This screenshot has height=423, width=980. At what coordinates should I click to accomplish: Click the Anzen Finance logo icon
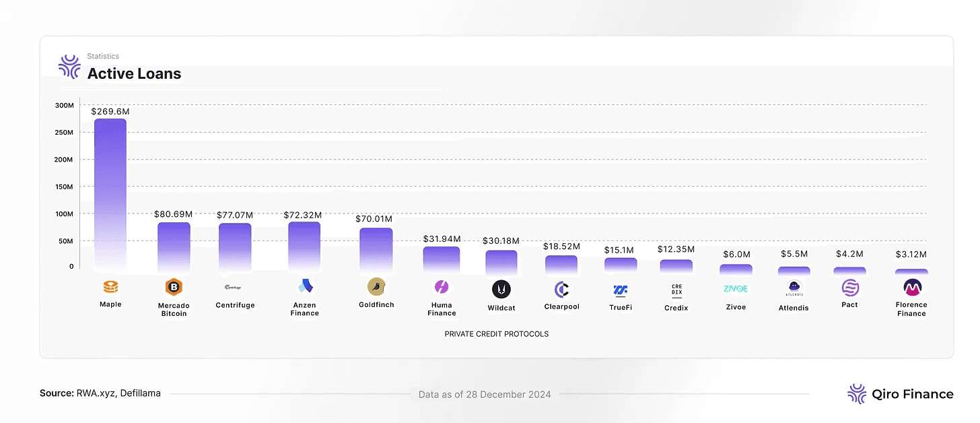[305, 287]
